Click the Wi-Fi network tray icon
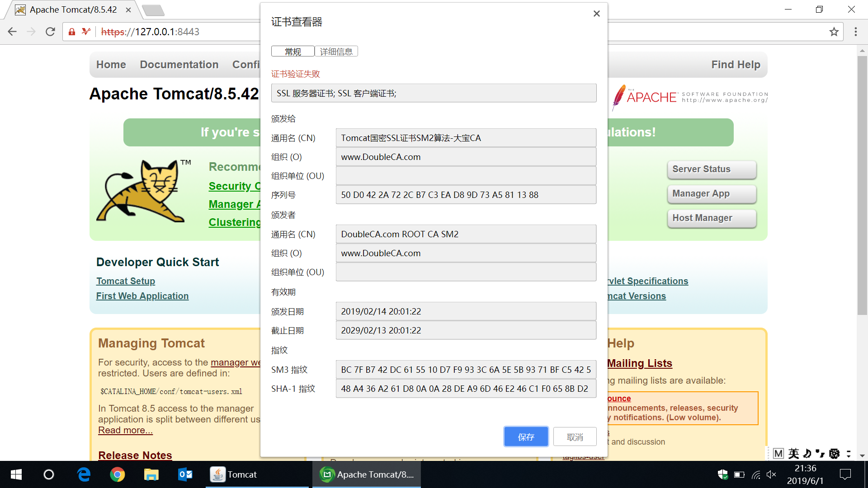The image size is (868, 488). tap(756, 474)
